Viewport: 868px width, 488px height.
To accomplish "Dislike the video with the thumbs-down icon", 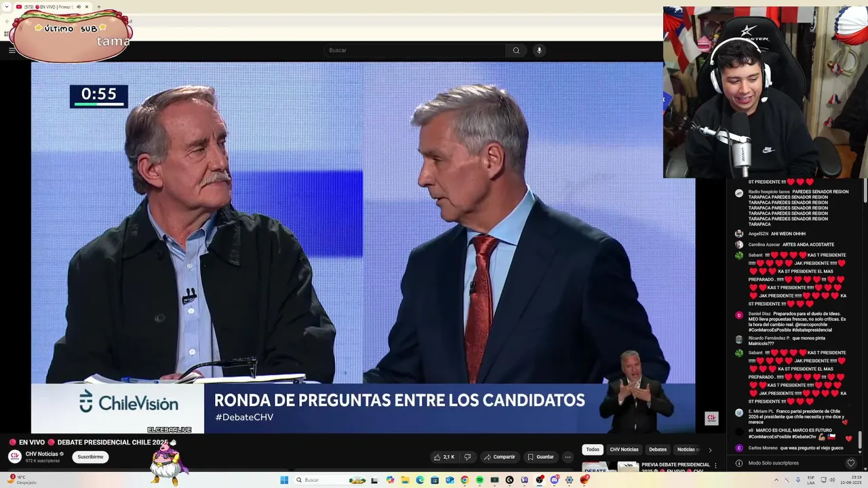I will [467, 457].
